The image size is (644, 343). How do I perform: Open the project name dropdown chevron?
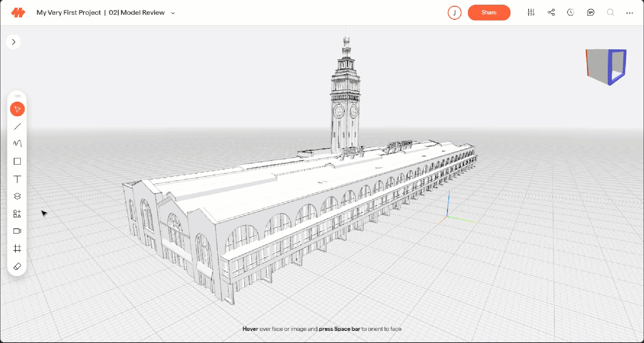point(173,13)
